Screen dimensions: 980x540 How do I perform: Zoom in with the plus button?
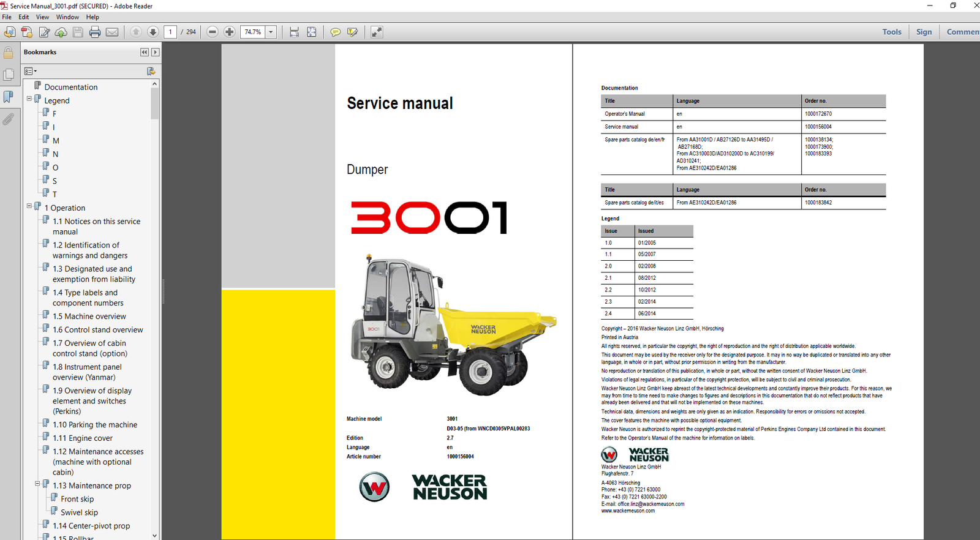[x=230, y=32]
